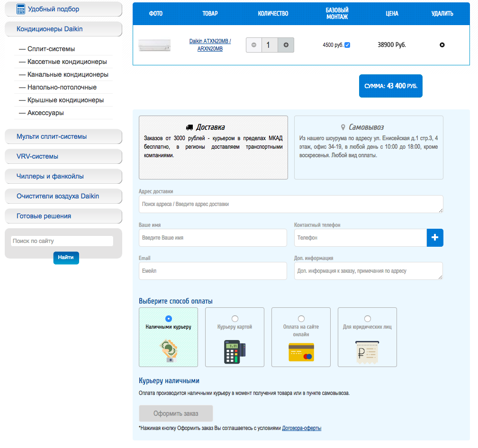The width and height of the screenshot is (478, 448).
Task: Go to the Крышные кондиционеры subcategory
Action: [65, 100]
